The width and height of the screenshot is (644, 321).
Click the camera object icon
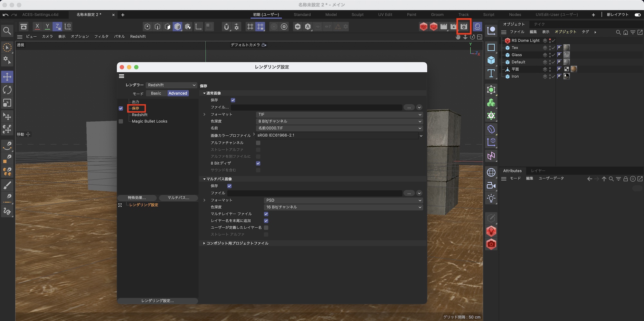coord(491,186)
